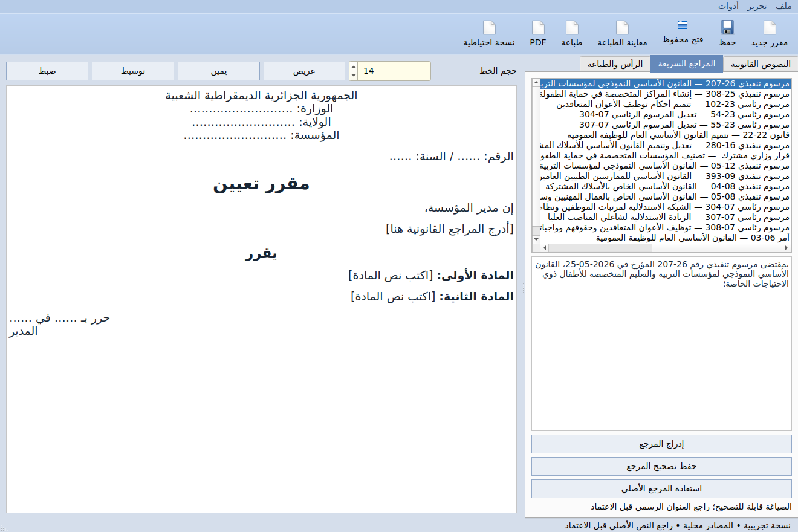Increase font size with the up arrow

[x=354, y=66]
